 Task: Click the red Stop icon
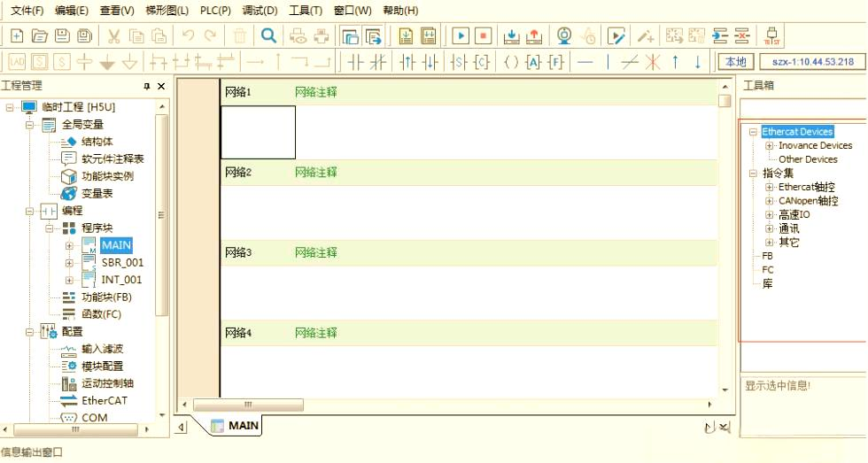484,36
